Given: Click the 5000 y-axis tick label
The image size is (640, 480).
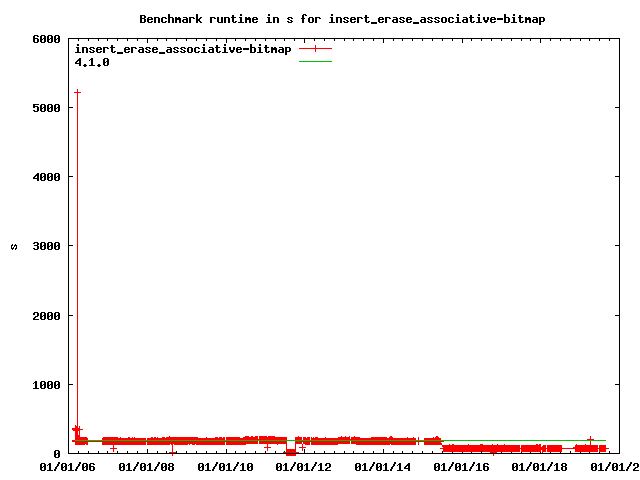Looking at the screenshot, I should click(x=46, y=108).
